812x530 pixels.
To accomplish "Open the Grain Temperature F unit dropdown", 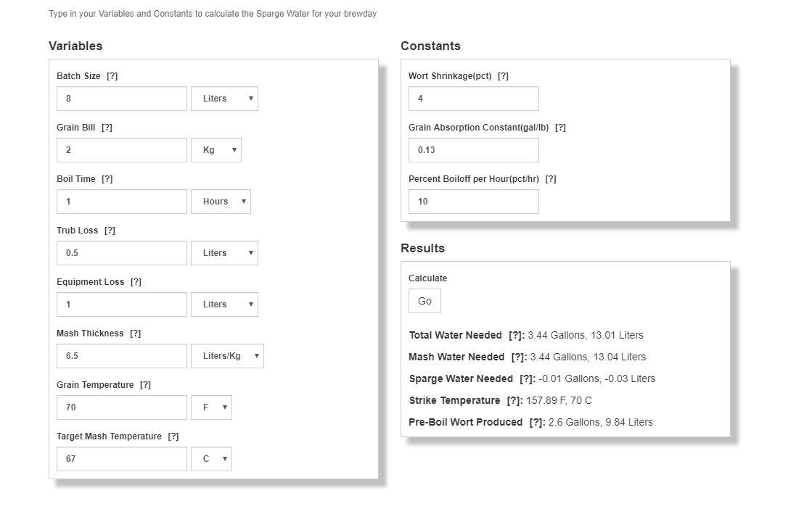I will pos(211,407).
